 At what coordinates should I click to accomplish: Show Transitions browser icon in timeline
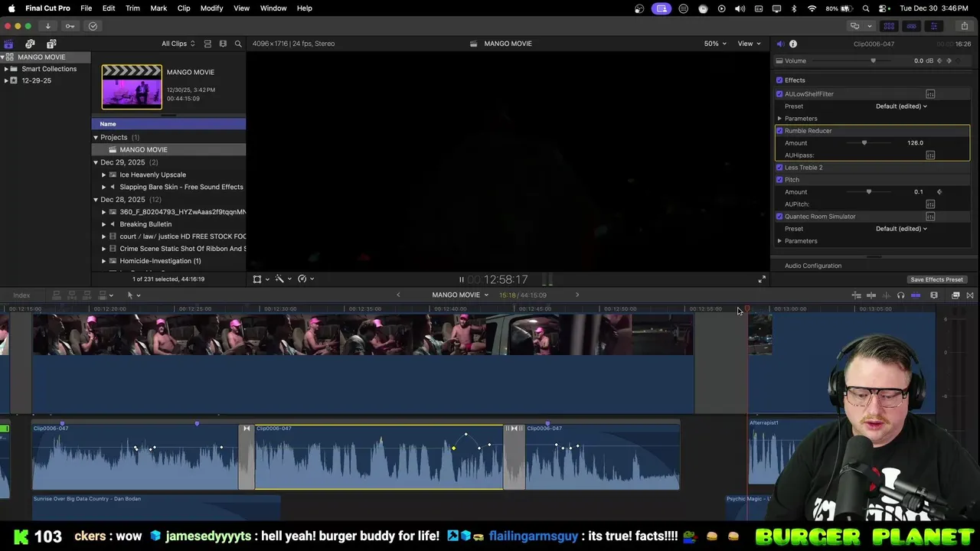coord(970,295)
